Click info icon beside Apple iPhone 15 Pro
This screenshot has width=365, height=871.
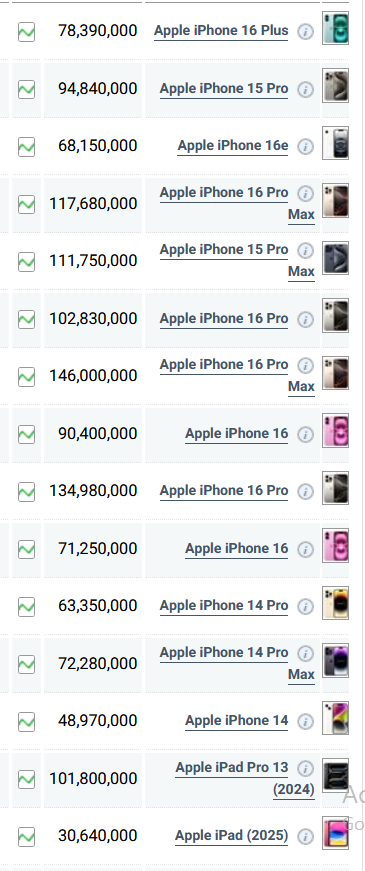tap(305, 89)
